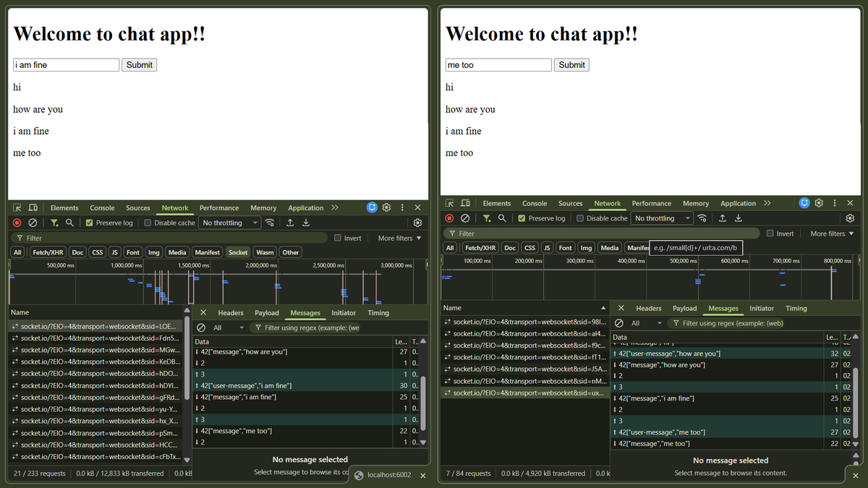The height and width of the screenshot is (488, 868).
Task: Clear network log in right window
Action: [465, 218]
